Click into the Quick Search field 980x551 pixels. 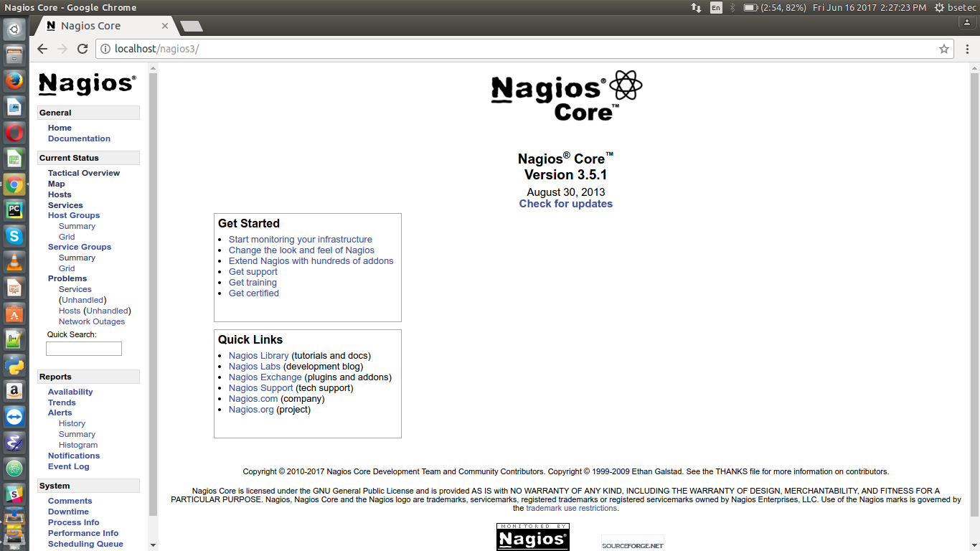tap(84, 349)
